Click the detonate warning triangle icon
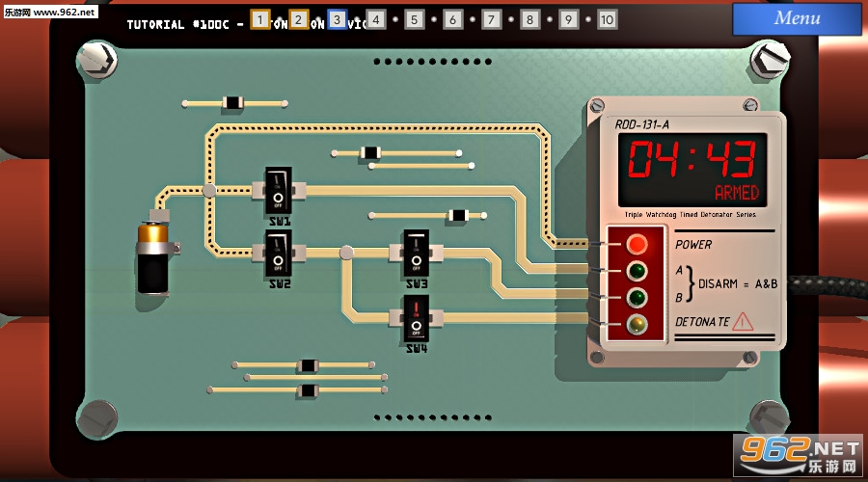Screen dimensions: 868x482 pyautogui.click(x=743, y=321)
